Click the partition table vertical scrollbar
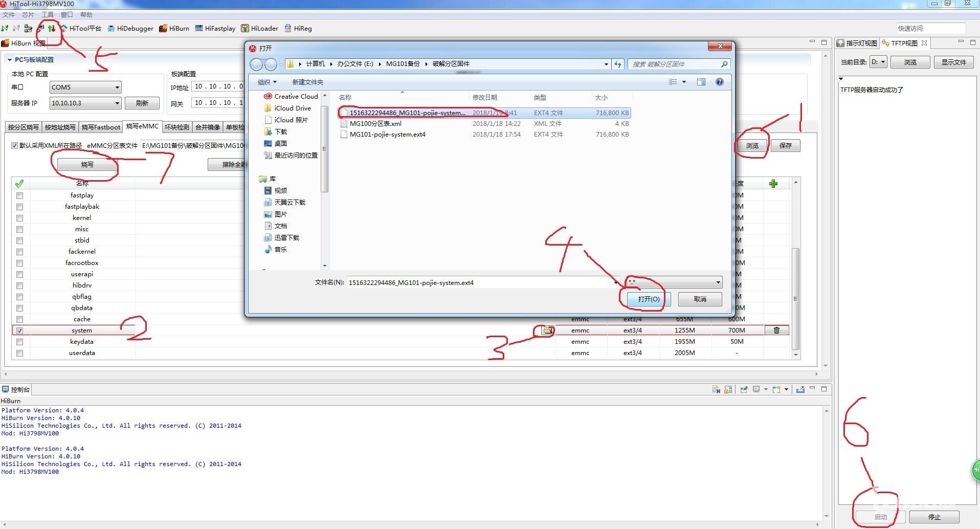This screenshot has height=529, width=980. pos(795,298)
